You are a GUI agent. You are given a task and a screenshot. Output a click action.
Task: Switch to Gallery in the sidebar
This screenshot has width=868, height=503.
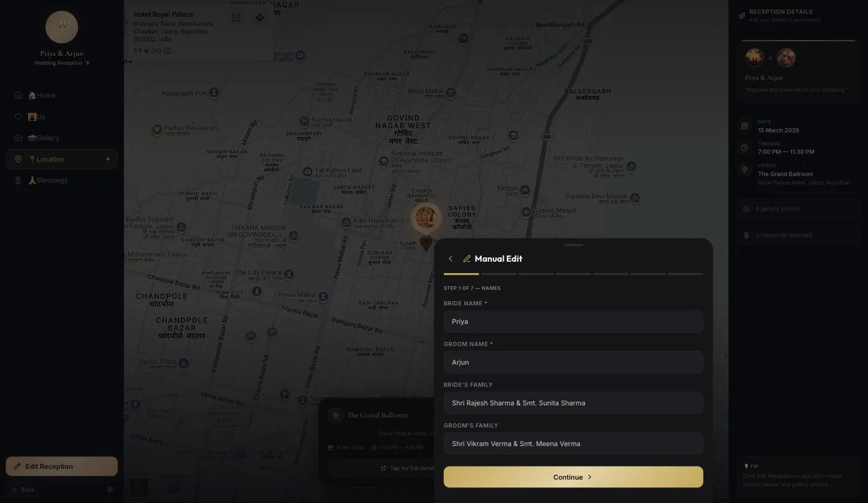point(62,138)
